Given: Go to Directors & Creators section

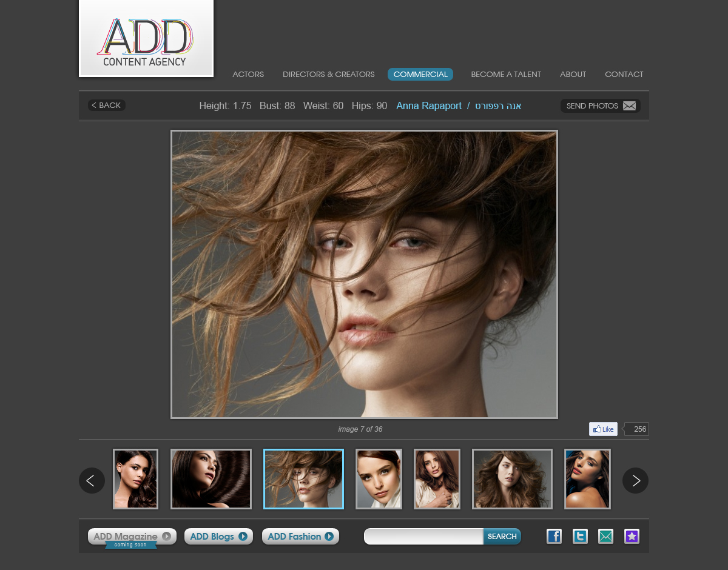Looking at the screenshot, I should tap(329, 75).
